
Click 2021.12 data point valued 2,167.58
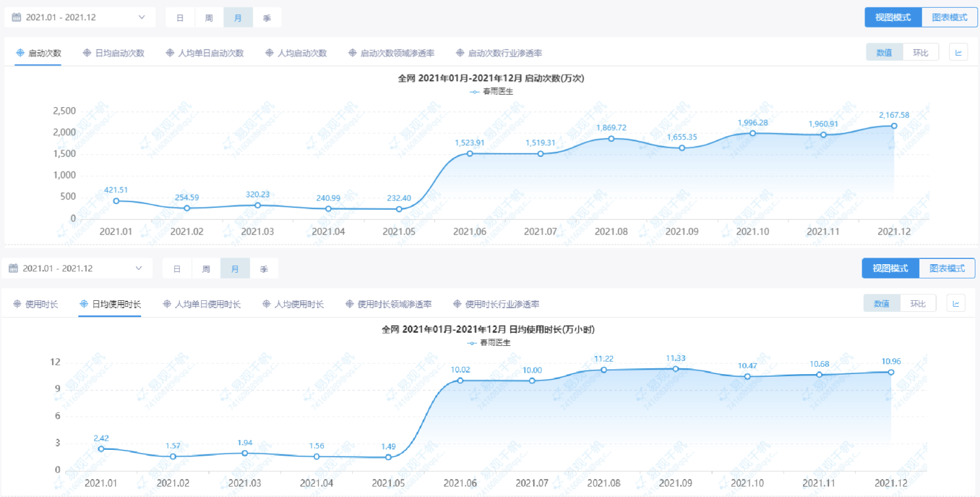(894, 126)
